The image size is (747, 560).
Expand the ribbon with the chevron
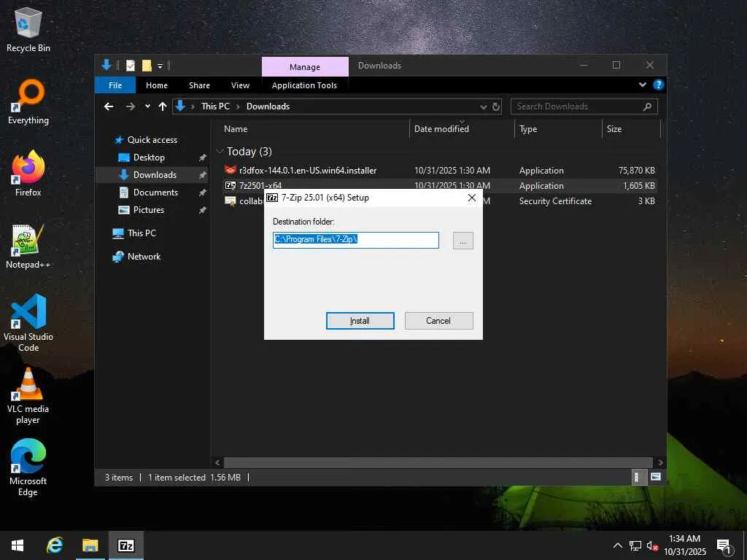[x=642, y=85]
